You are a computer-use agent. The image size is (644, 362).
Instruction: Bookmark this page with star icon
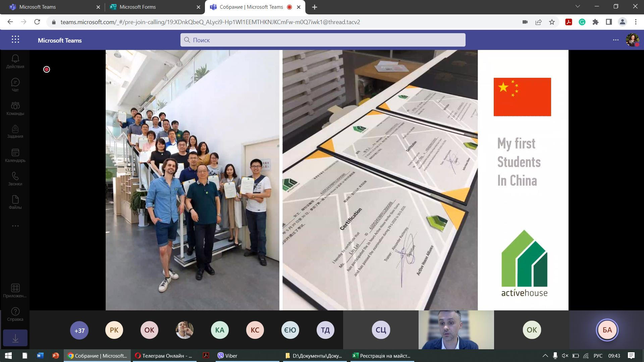point(552,22)
